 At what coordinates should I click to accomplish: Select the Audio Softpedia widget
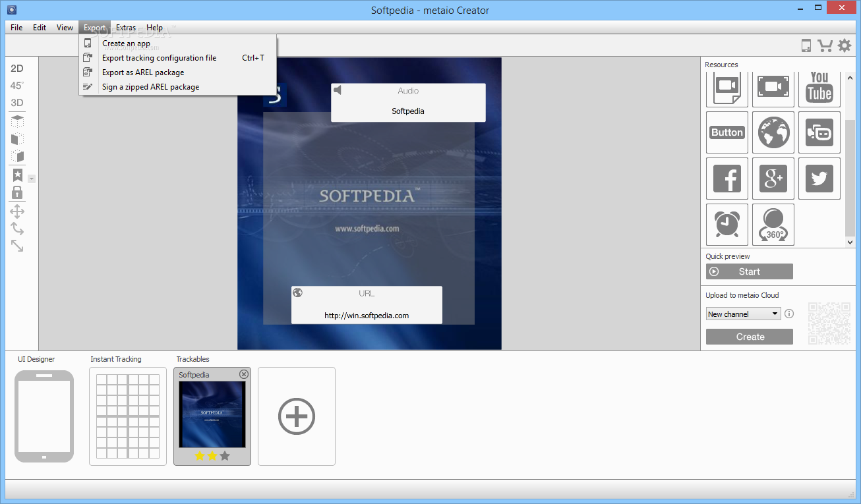408,102
